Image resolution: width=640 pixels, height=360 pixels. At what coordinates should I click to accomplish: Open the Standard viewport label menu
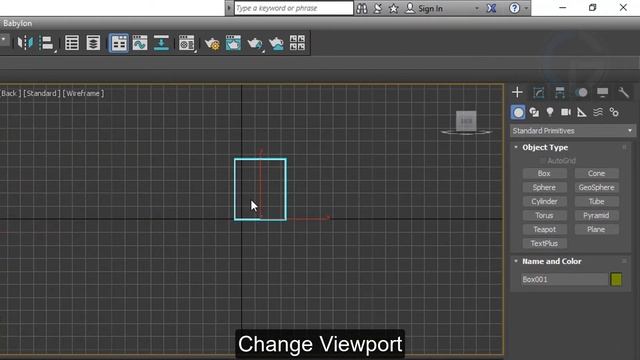(42, 93)
